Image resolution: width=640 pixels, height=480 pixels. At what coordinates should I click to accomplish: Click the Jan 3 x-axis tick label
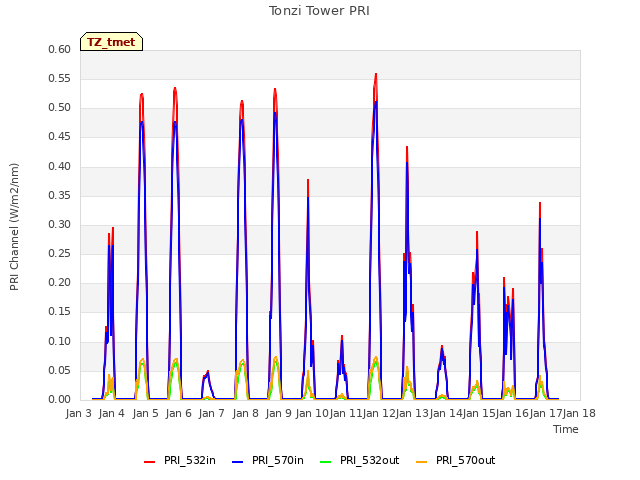coord(78,413)
